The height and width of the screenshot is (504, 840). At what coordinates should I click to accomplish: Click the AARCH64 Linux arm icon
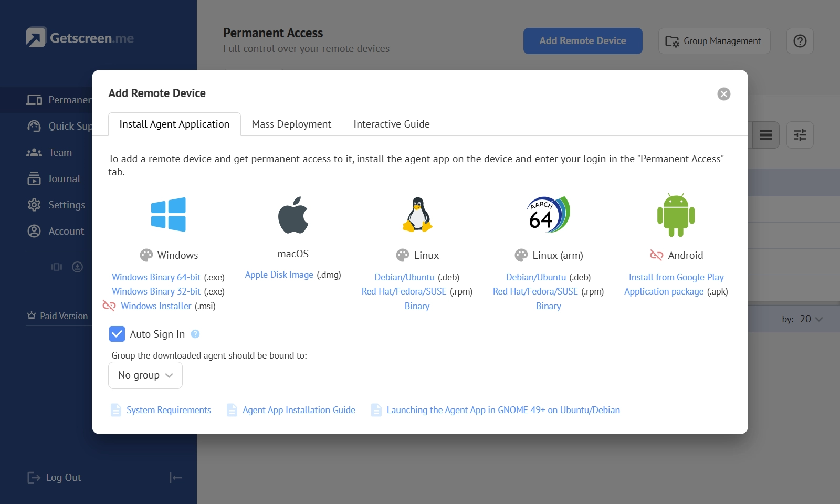tap(549, 214)
